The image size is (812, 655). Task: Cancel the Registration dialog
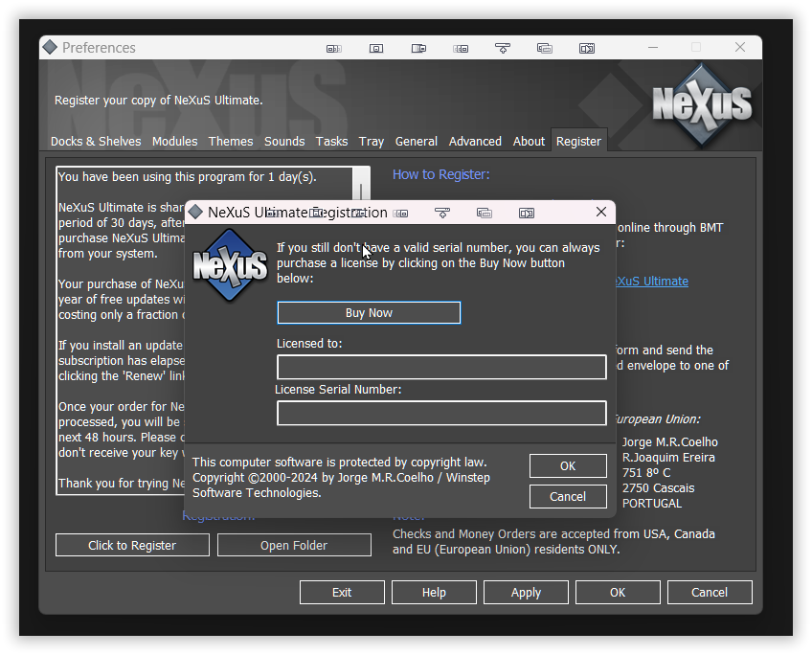click(x=568, y=497)
